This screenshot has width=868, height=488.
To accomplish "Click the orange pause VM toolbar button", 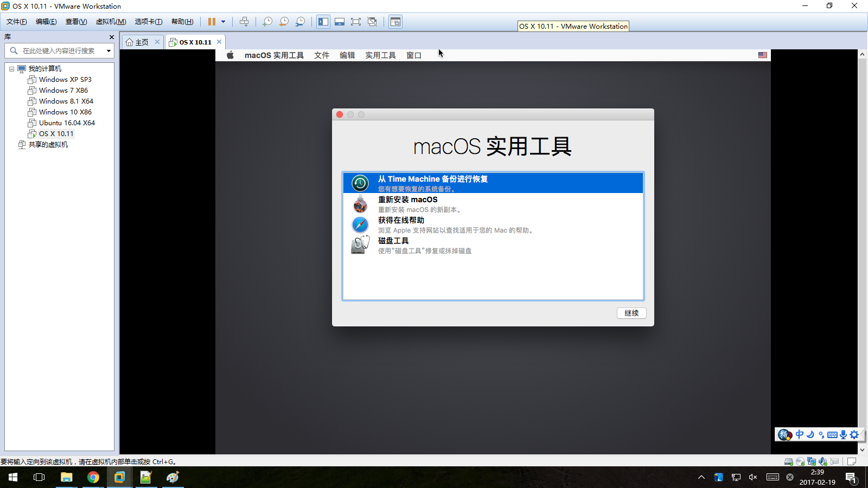I will pos(212,22).
